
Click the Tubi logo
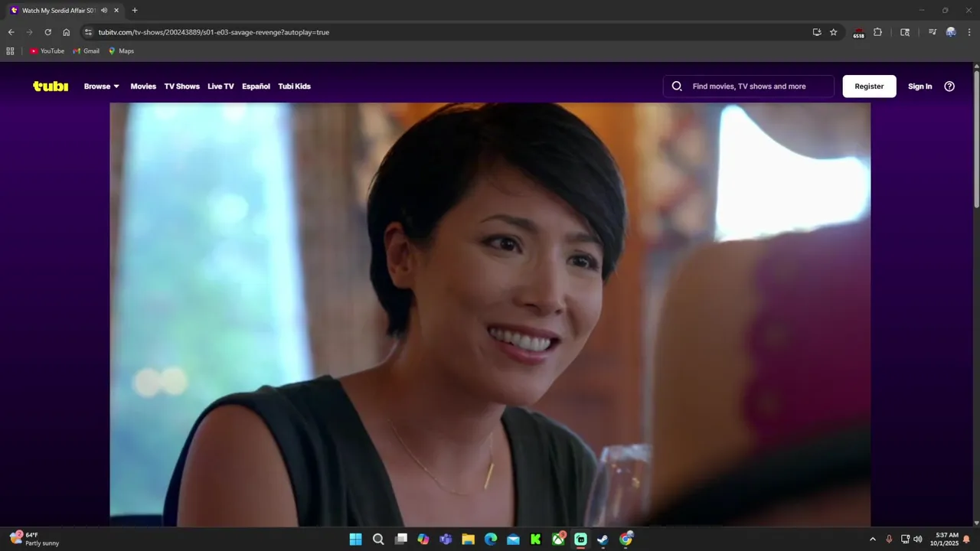point(51,86)
